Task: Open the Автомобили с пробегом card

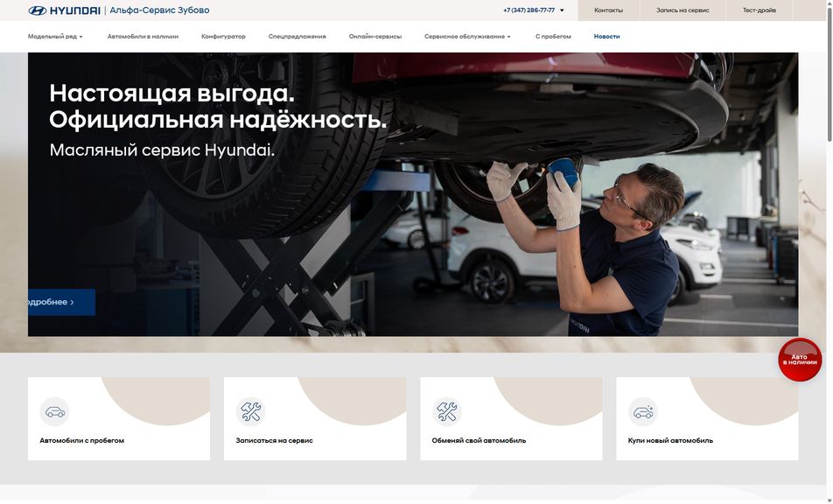Action: 119,418
